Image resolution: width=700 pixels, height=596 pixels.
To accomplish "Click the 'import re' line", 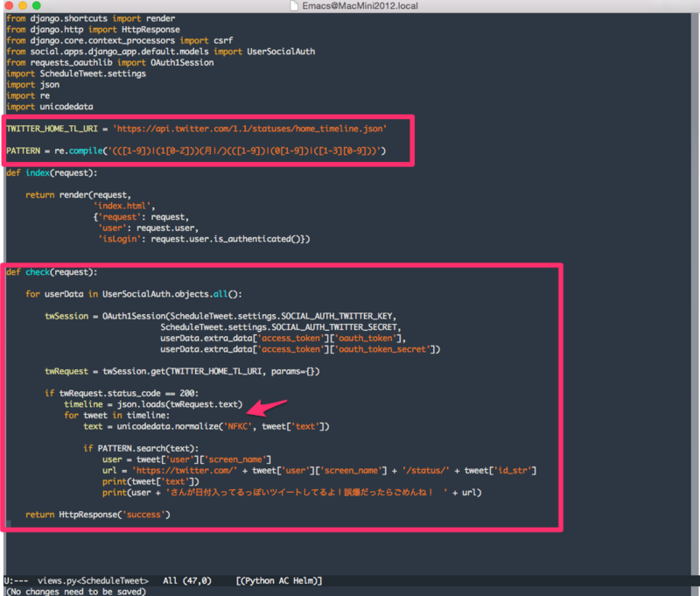I will 28,95.
